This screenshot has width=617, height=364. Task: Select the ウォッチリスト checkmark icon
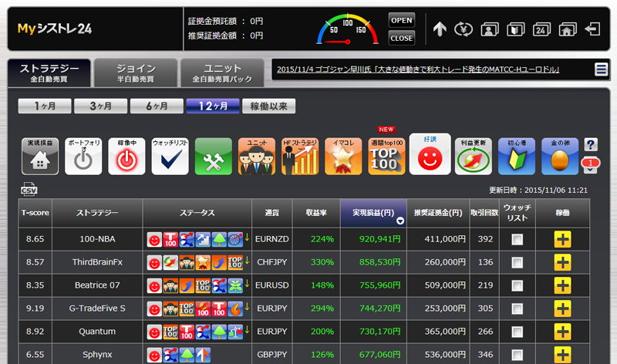click(x=170, y=156)
